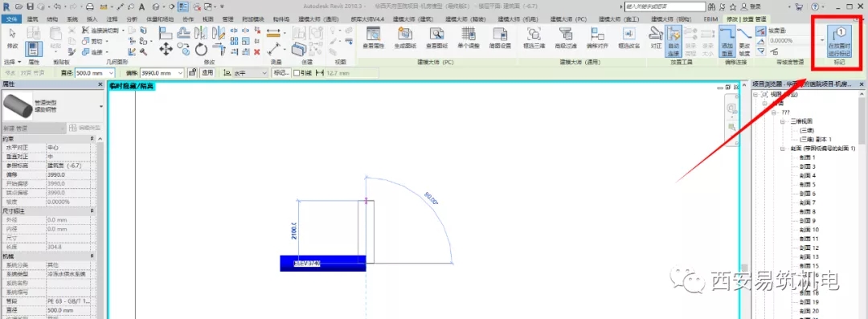
Task: Print using the printer icon
Action: (90, 6)
